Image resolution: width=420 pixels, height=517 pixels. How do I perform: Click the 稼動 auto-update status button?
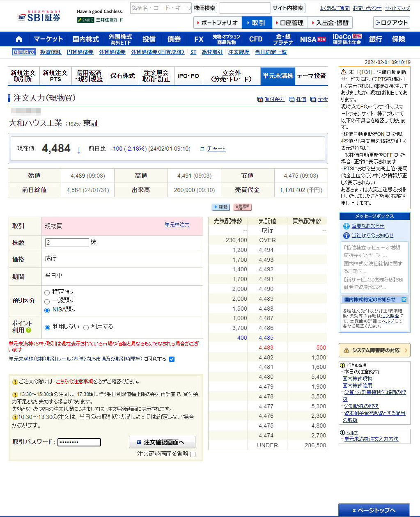tap(220, 207)
